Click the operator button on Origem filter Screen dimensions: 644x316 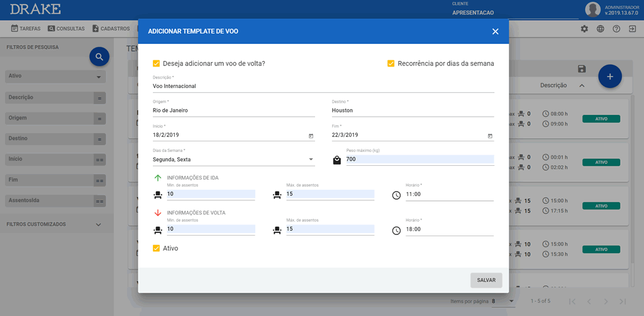[x=99, y=119]
